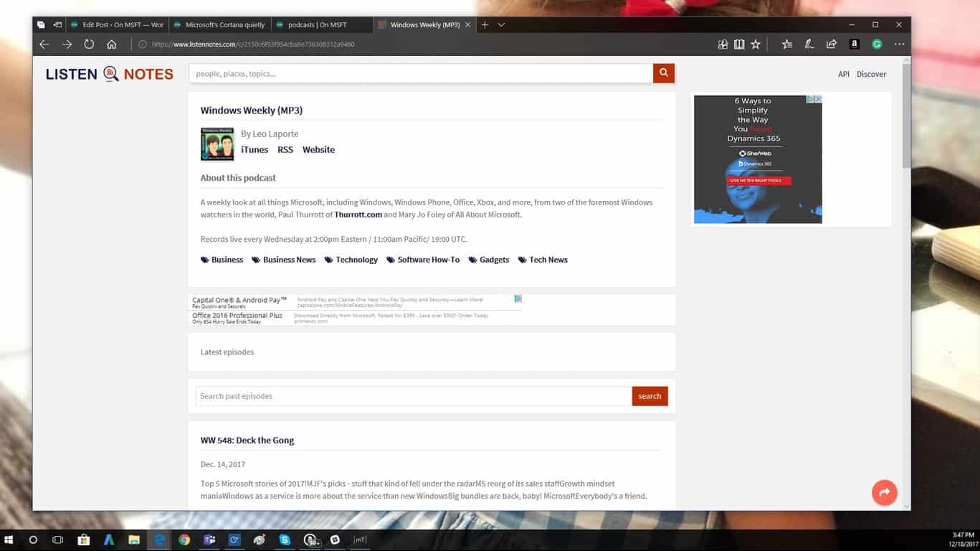Refresh the page in Edge
This screenshot has width=980, height=551.
(89, 44)
